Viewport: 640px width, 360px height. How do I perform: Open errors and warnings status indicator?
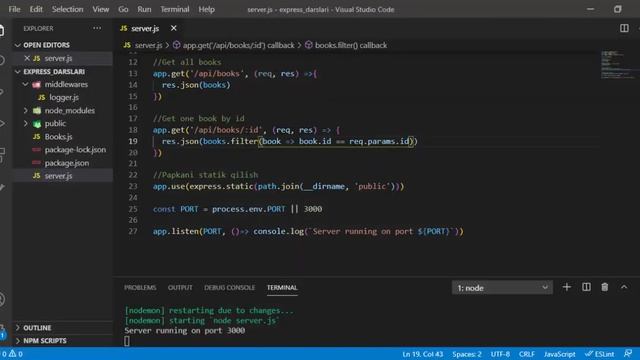click(12, 354)
